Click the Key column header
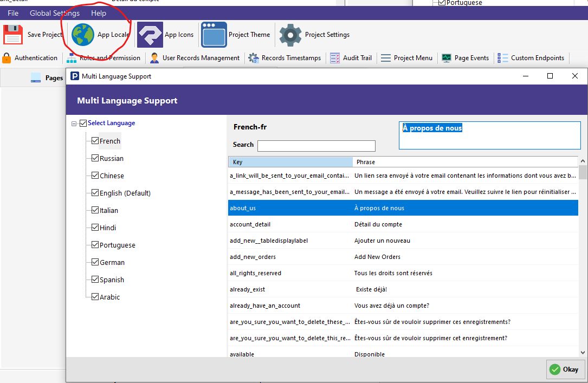The height and width of the screenshot is (383, 588). [x=290, y=162]
